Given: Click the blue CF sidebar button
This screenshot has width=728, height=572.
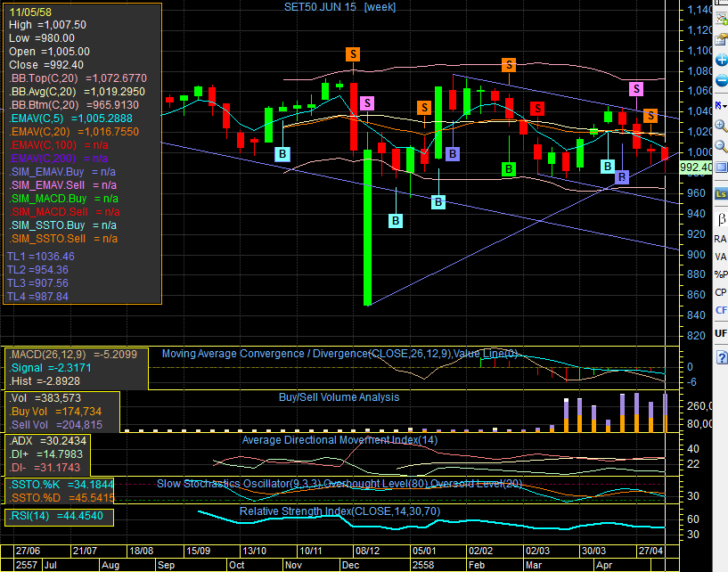Looking at the screenshot, I should tap(721, 310).
